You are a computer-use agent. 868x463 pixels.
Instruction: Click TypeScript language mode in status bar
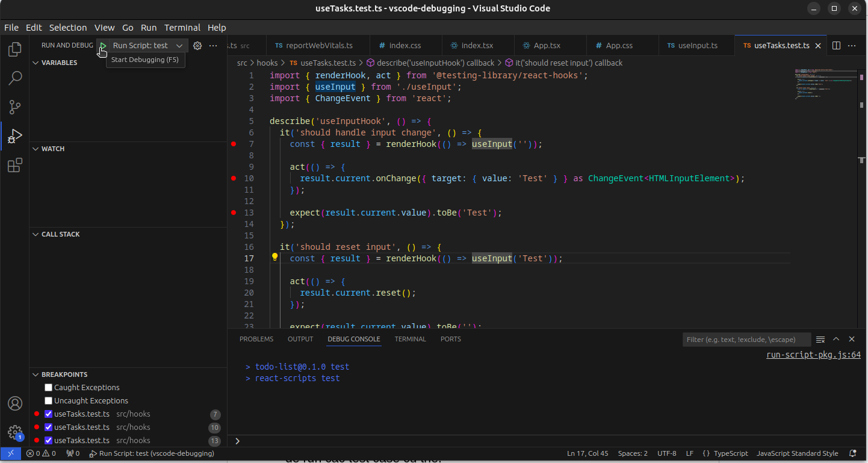point(730,453)
